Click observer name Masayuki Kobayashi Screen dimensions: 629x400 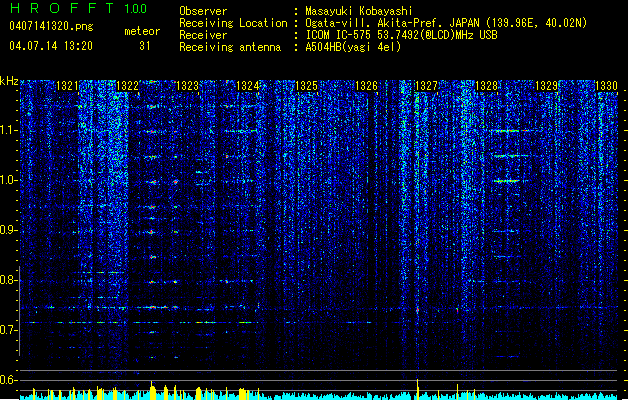(359, 11)
